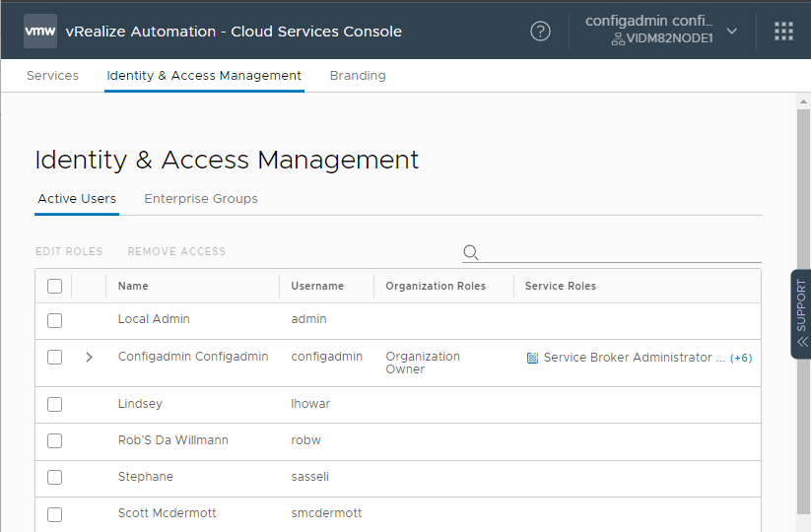Click the Organization Owner role cell
Image resolution: width=811 pixels, height=532 pixels.
(423, 363)
